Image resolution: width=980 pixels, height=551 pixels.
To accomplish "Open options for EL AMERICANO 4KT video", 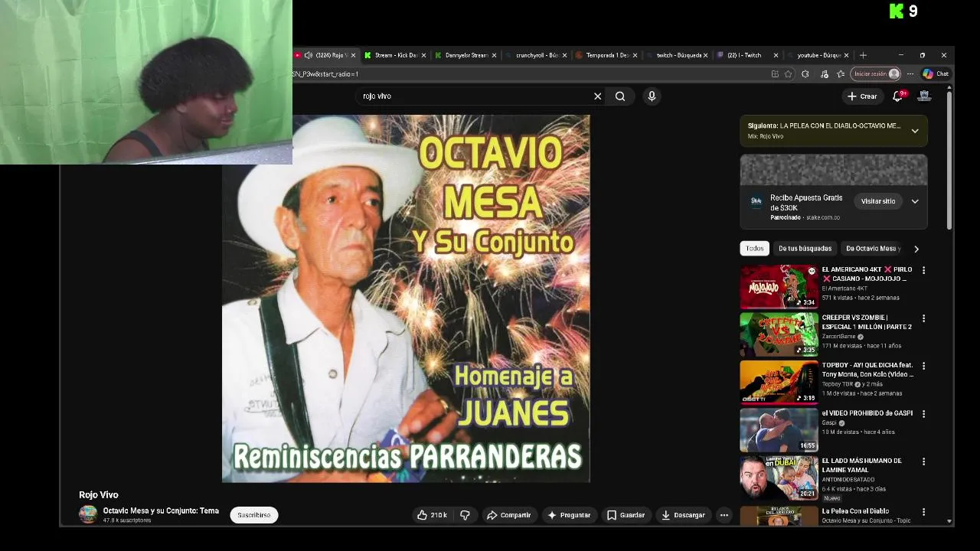I will click(x=923, y=270).
